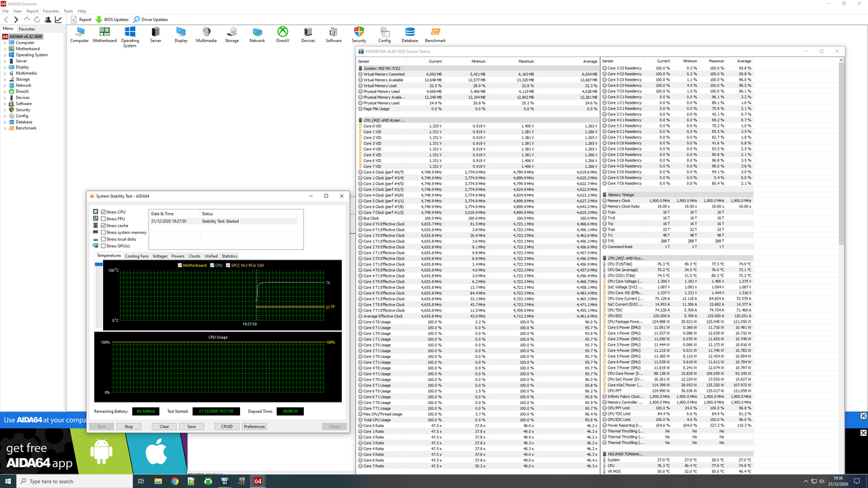The image size is (868, 488).
Task: Open the Config category icon
Action: coord(384,35)
